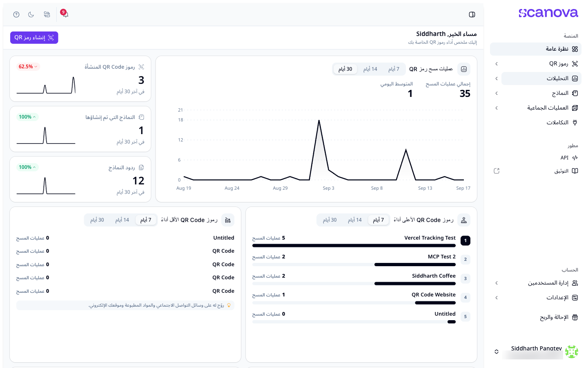588x368 pixels.
Task: Expand the التحليلات submenu chevron
Action: 497,79
